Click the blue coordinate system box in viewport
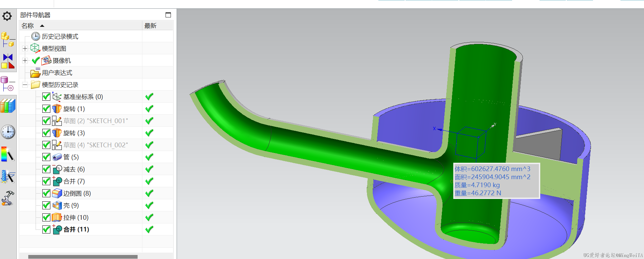The width and height of the screenshot is (644, 259). (471, 143)
